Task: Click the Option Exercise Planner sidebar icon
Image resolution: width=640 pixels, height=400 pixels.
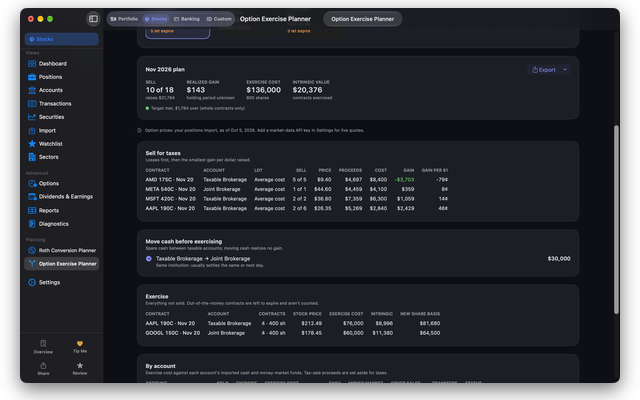Action: coord(32,264)
